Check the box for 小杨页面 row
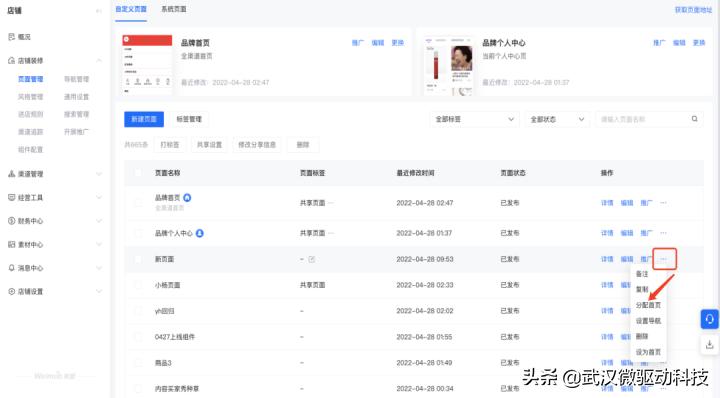This screenshot has height=398, width=720. point(138,285)
